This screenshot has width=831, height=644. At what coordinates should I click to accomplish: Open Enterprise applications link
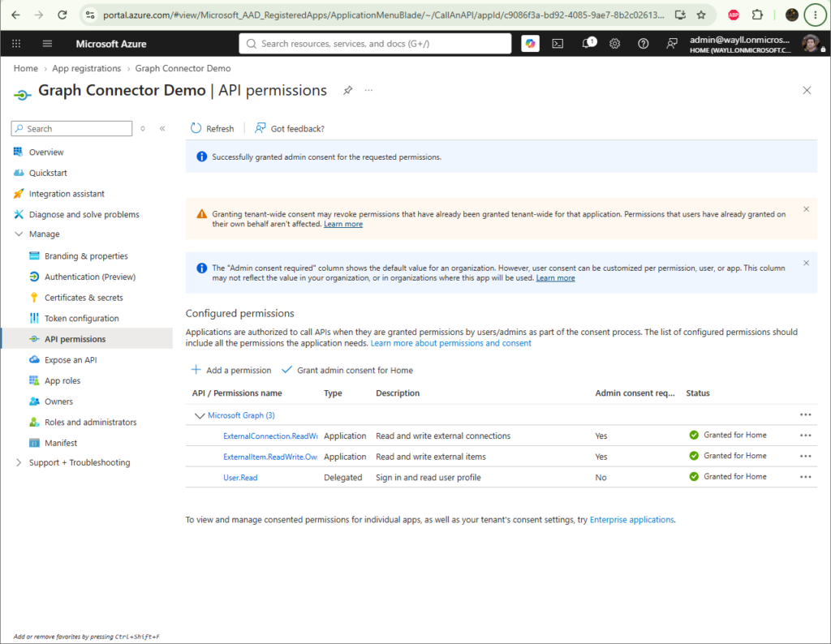click(631, 520)
